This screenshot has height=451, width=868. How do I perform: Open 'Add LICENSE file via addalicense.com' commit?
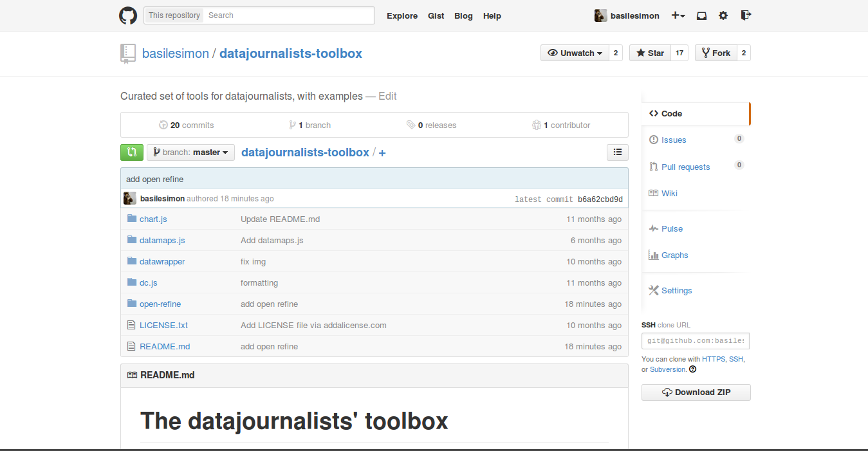point(313,325)
